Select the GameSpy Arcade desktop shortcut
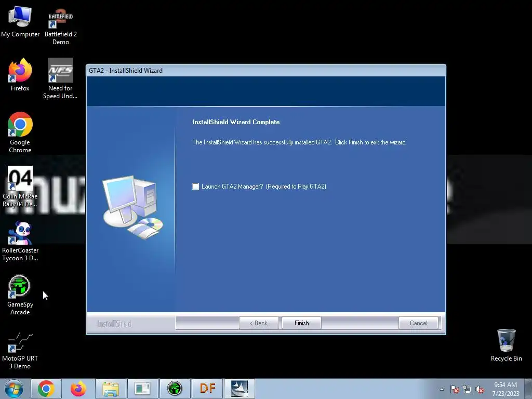Image resolution: width=532 pixels, height=399 pixels. pos(20,295)
